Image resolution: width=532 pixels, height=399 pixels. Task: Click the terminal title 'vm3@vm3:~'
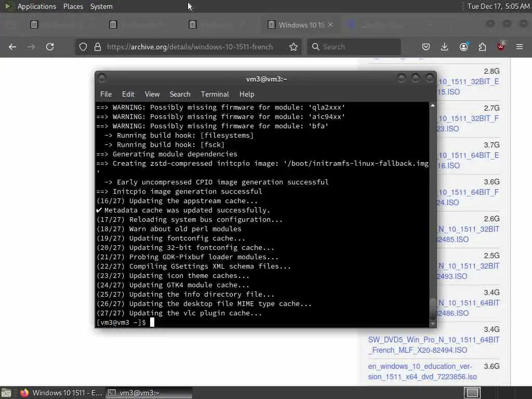[267, 79]
